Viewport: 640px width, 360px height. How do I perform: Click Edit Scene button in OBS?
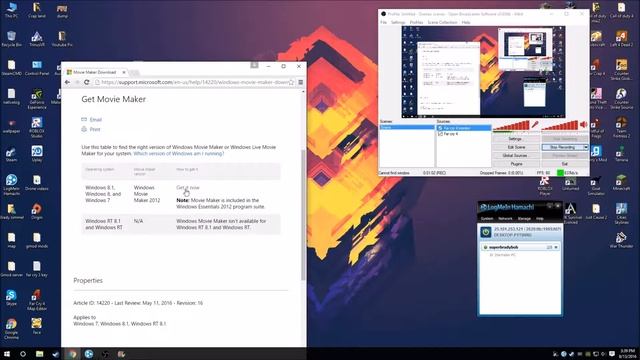[x=516, y=147]
